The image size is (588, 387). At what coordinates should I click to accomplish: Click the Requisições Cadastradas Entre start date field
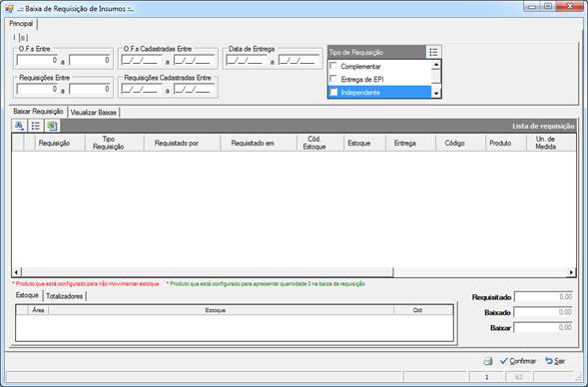pyautogui.click(x=142, y=89)
